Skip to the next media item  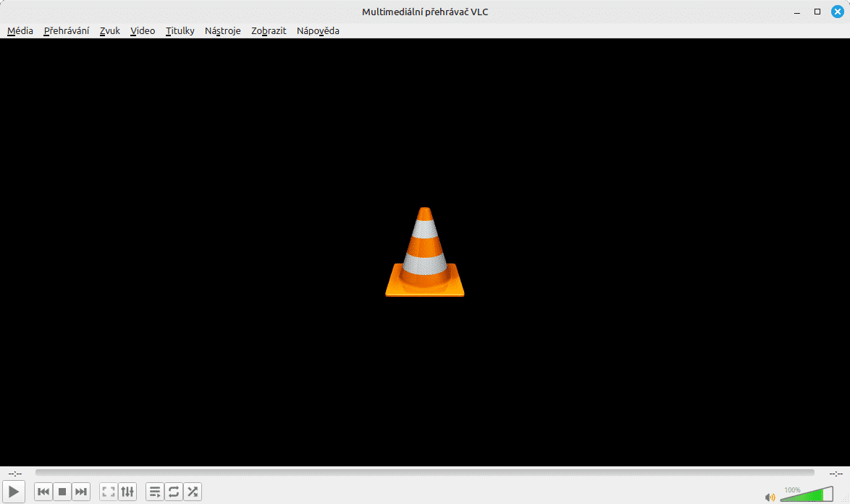81,491
